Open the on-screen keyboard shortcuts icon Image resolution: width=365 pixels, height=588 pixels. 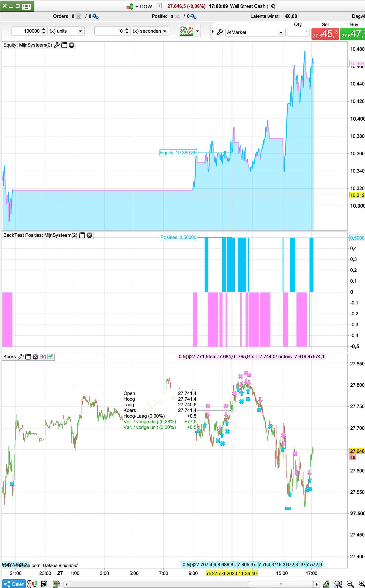[x=26, y=6]
